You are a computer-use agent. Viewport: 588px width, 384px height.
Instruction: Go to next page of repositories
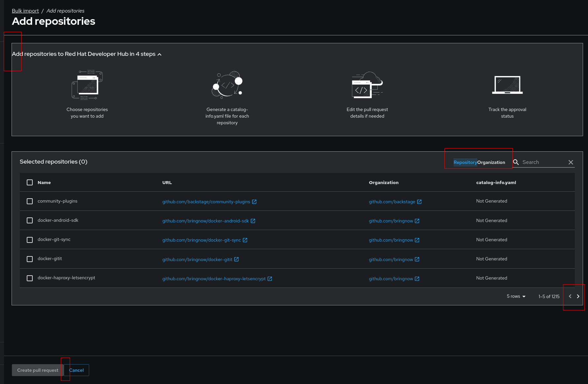tap(578, 296)
